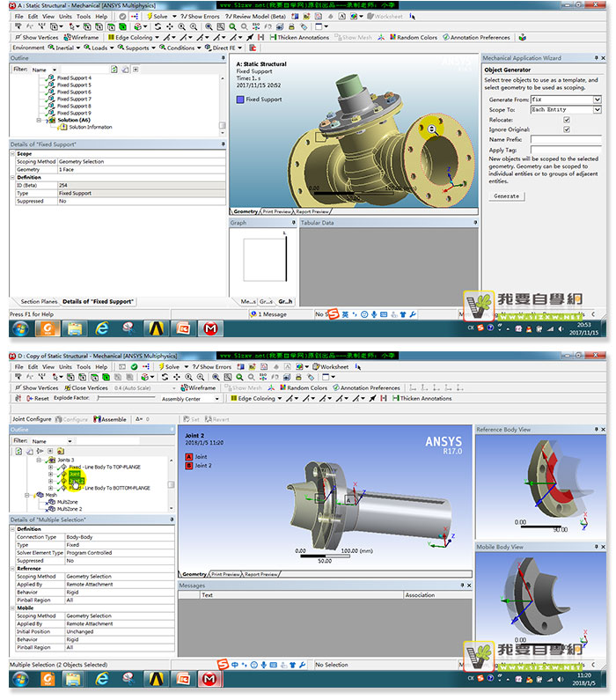Toggle Thicken Annotations in window A

click(x=299, y=38)
